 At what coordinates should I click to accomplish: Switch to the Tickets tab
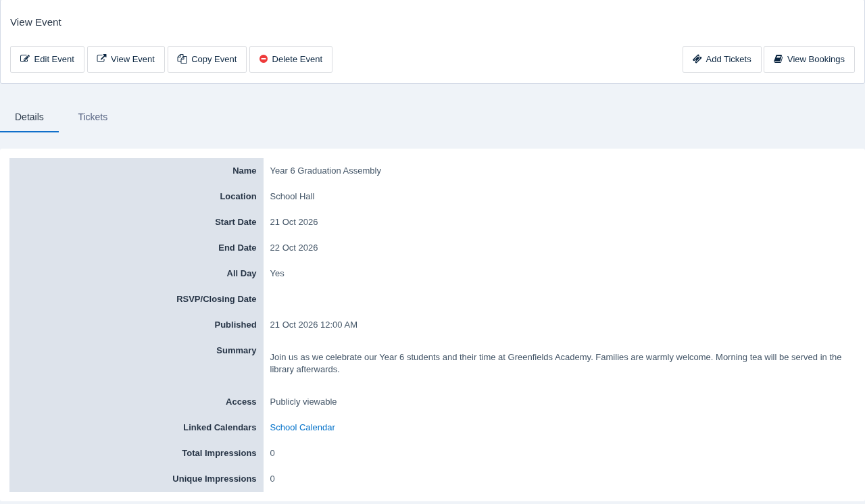coord(93,117)
